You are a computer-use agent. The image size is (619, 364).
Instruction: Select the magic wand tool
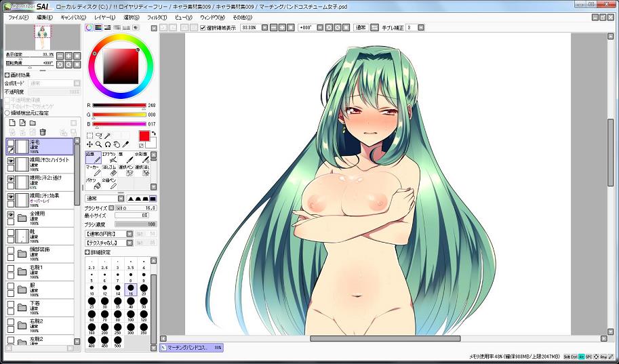[108, 136]
